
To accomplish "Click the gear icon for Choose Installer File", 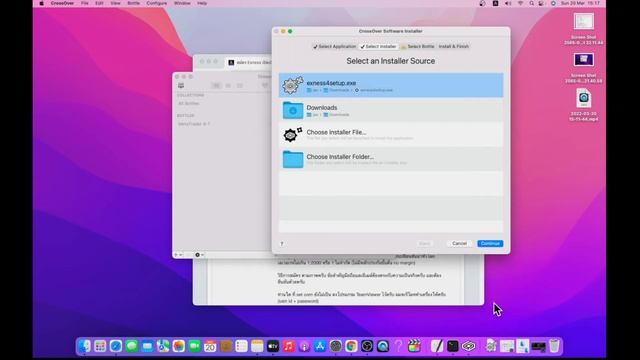I will tap(293, 134).
